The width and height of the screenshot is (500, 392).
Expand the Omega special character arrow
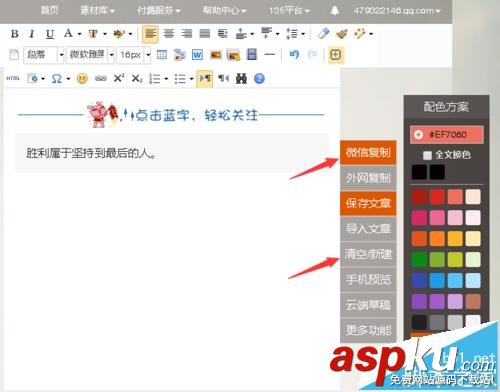coord(68,79)
